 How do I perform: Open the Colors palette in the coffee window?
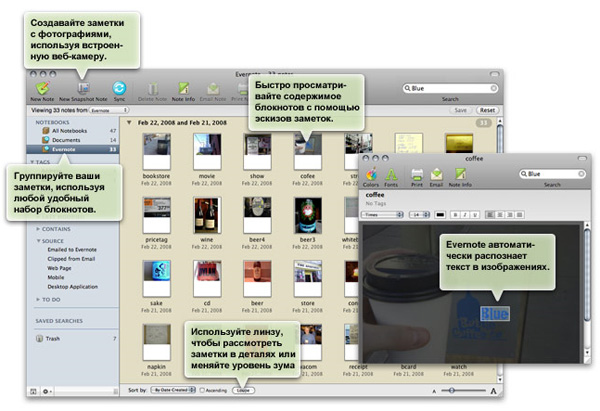pos(371,175)
